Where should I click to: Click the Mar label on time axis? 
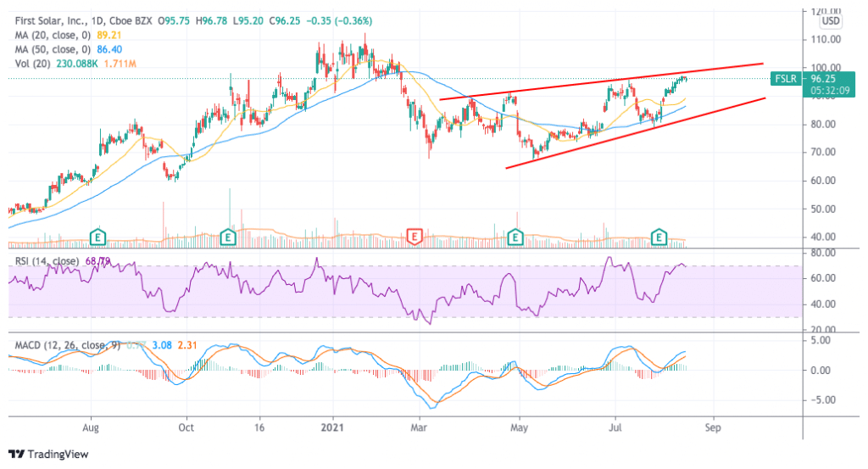pos(419,427)
